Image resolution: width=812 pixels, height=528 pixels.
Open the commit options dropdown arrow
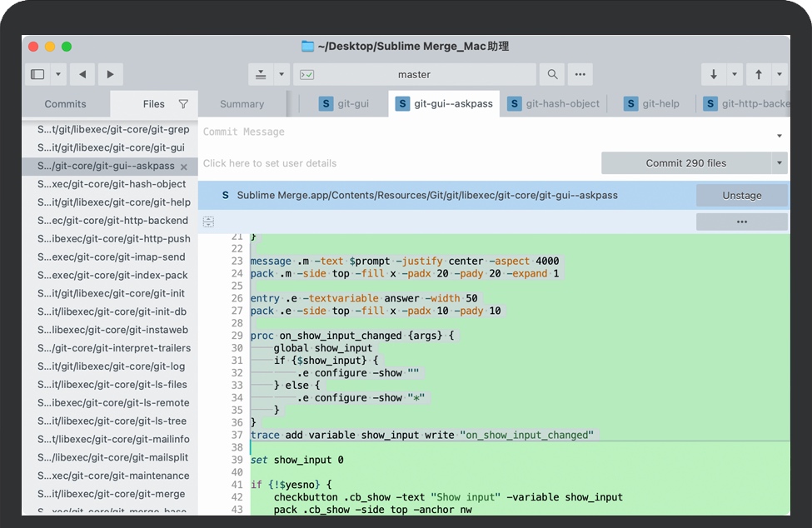[780, 163]
